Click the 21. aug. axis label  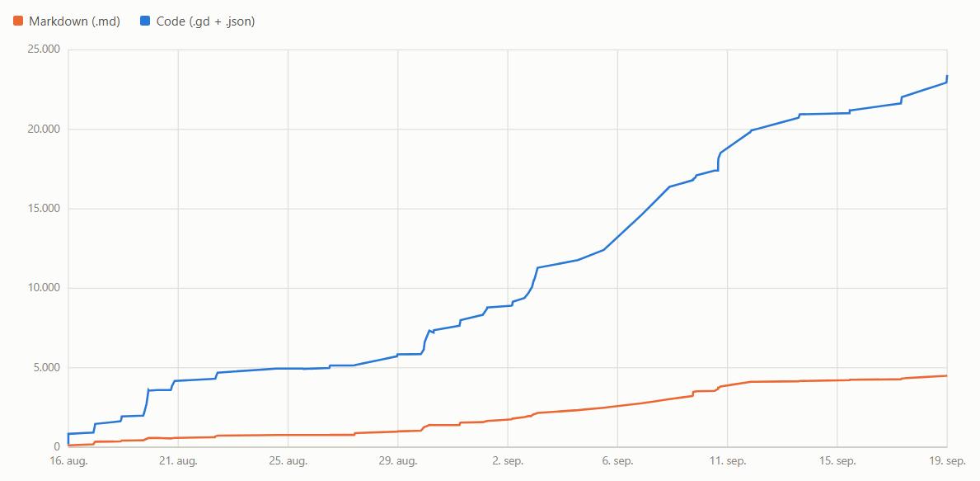[178, 461]
